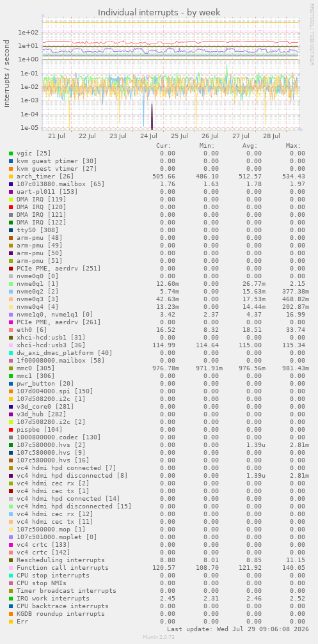
Task: Click the Err legend color square
Action: (11, 622)
